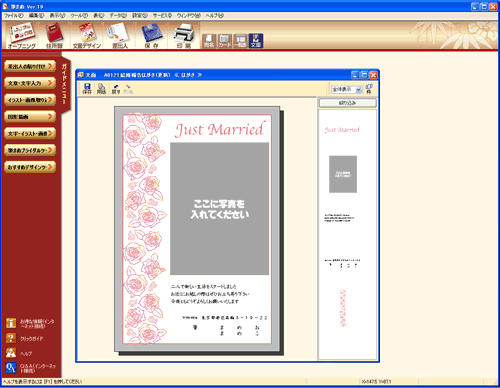Expand 文章・文字入力 guide menu
The image size is (500, 388).
(30, 83)
